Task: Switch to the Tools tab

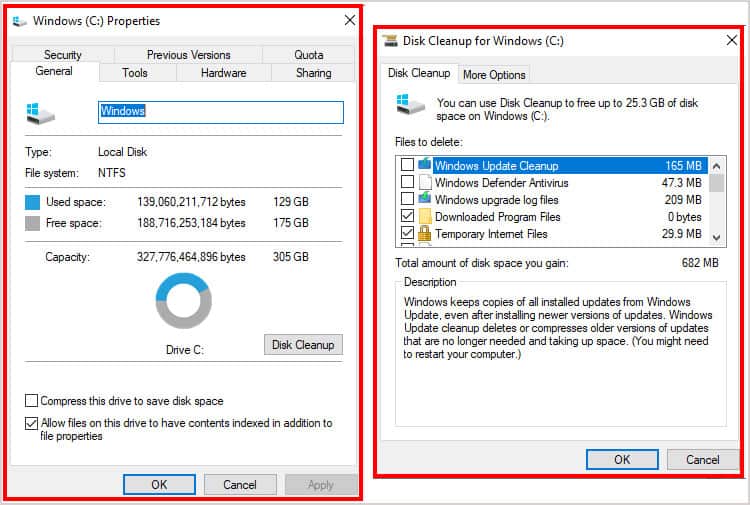Action: 135,73
